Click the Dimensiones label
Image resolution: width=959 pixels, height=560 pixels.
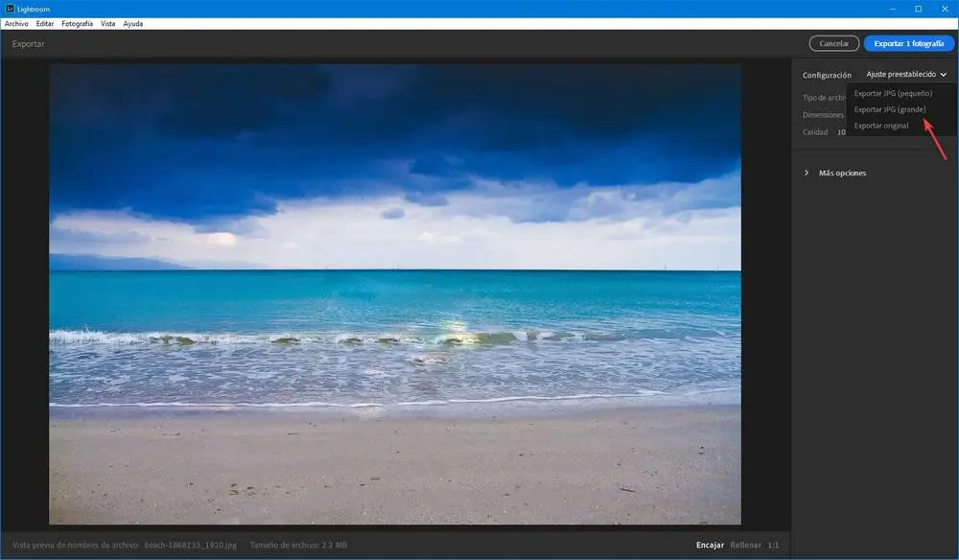(x=823, y=115)
